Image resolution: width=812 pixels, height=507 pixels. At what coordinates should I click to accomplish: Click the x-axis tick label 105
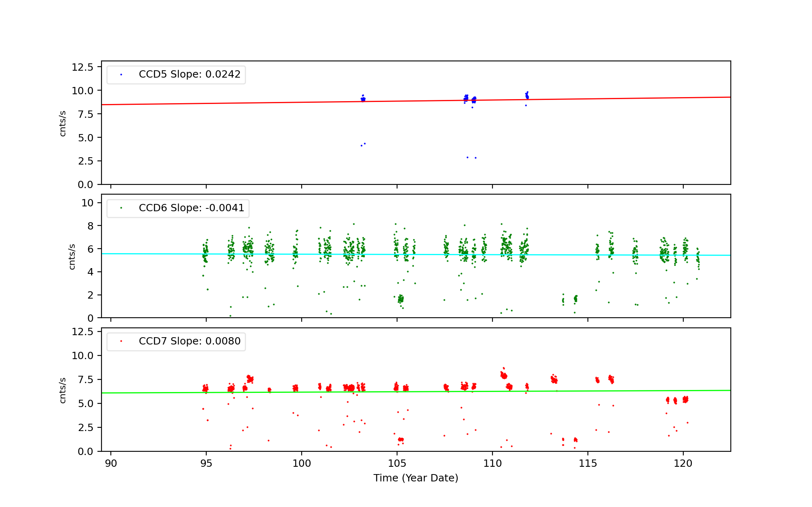(397, 464)
